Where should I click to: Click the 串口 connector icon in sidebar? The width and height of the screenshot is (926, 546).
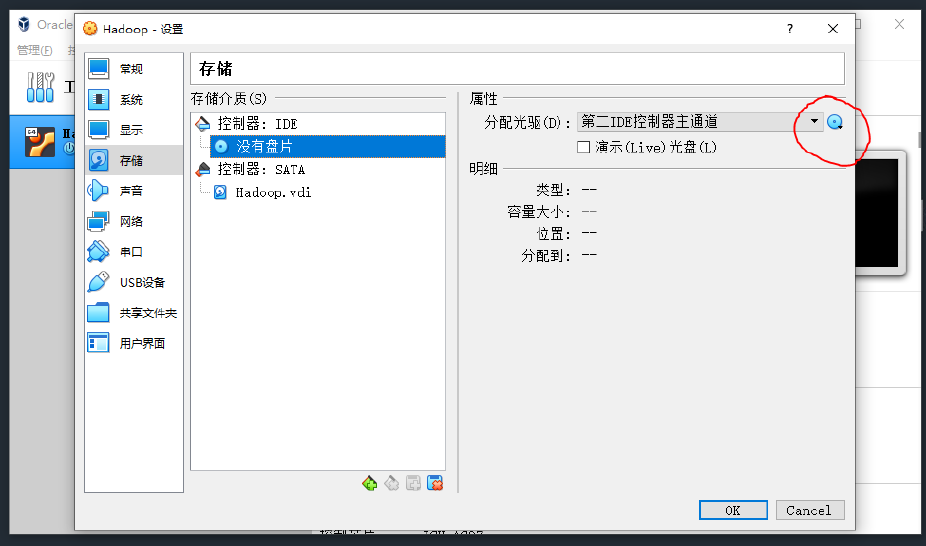pyautogui.click(x=98, y=251)
